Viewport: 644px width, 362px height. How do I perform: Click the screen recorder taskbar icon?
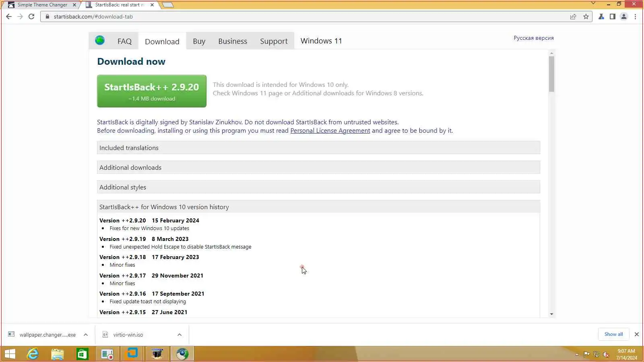click(x=107, y=354)
